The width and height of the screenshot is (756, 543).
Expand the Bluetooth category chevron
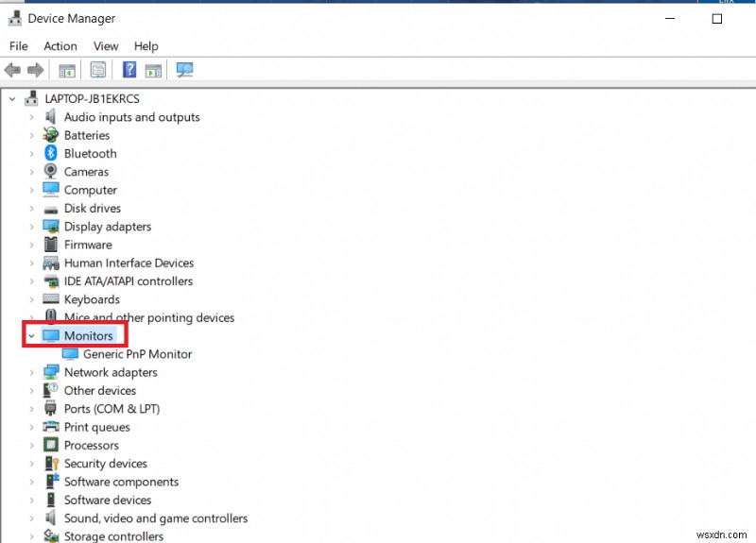pyautogui.click(x=32, y=154)
